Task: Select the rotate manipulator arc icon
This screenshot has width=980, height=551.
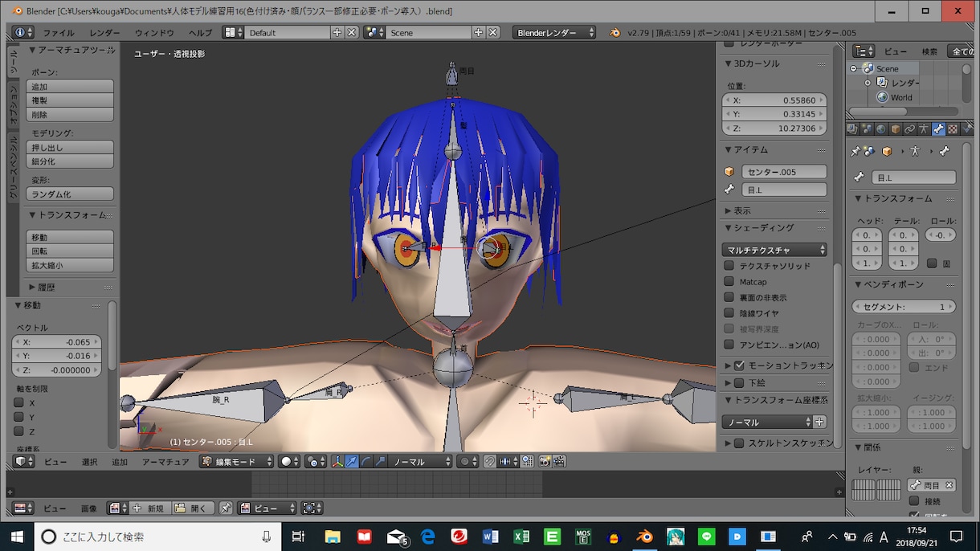Action: click(x=365, y=461)
